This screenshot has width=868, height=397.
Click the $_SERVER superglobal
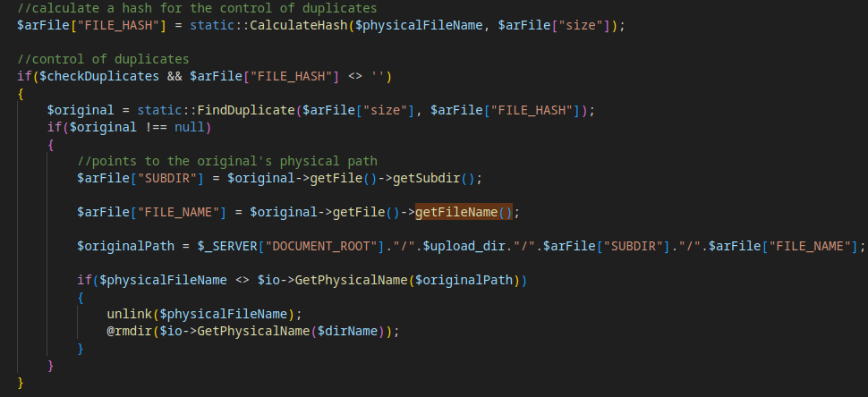point(227,246)
